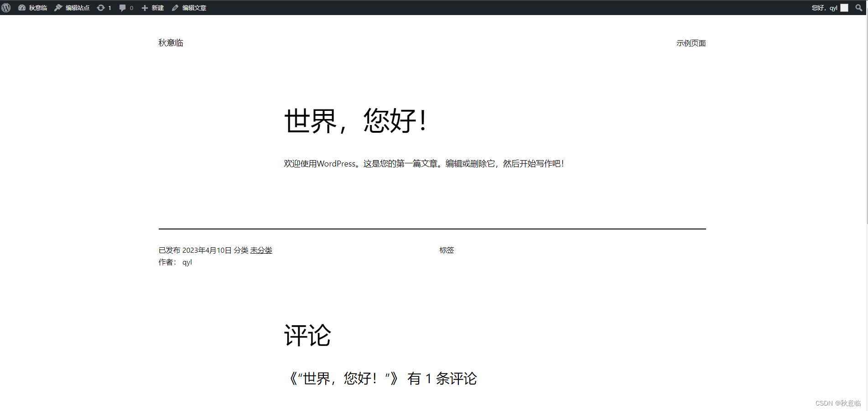Click the 评论 heading
This screenshot has width=868, height=411.
pyautogui.click(x=307, y=336)
